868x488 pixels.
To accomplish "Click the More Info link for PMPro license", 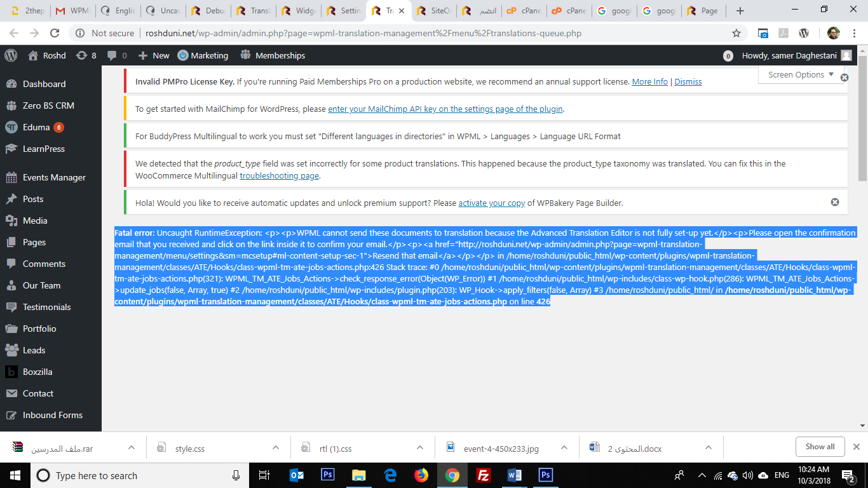I will (x=649, y=81).
